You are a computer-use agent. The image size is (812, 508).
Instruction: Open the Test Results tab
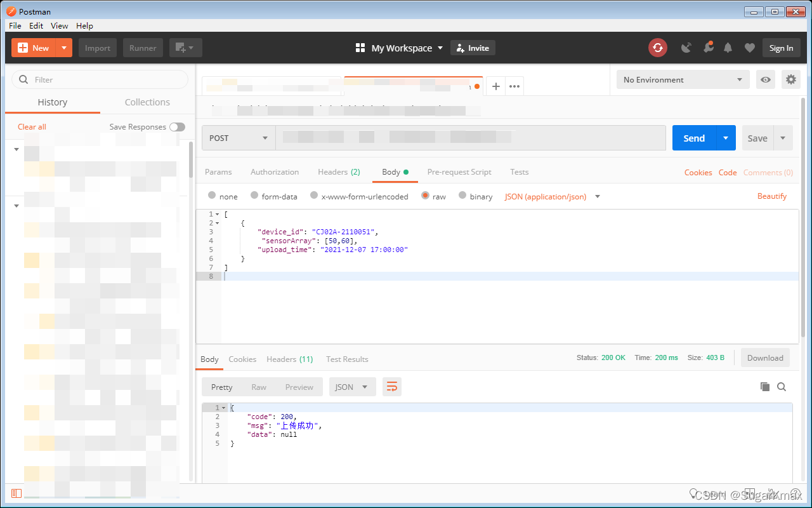(x=347, y=359)
